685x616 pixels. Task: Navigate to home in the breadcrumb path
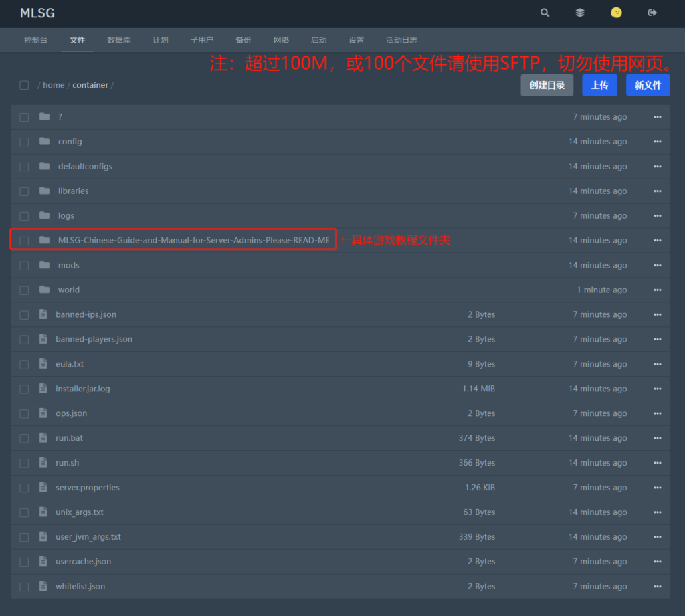click(x=54, y=85)
